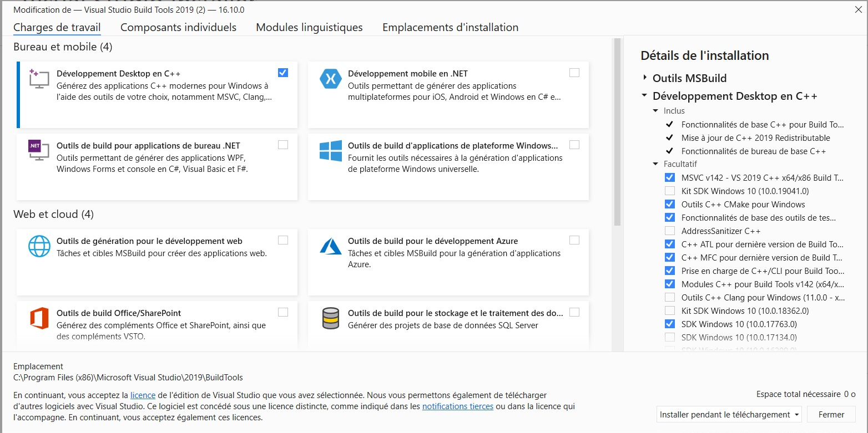This screenshot has width=868, height=433.
Task: Check Kit SDK Windows 10 (10.0.19041.0)
Action: (670, 191)
